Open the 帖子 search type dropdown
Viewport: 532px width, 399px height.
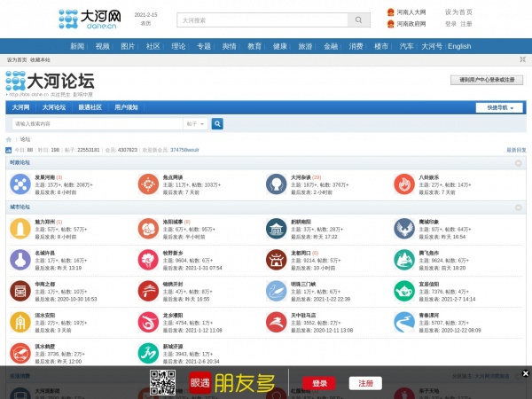195,124
